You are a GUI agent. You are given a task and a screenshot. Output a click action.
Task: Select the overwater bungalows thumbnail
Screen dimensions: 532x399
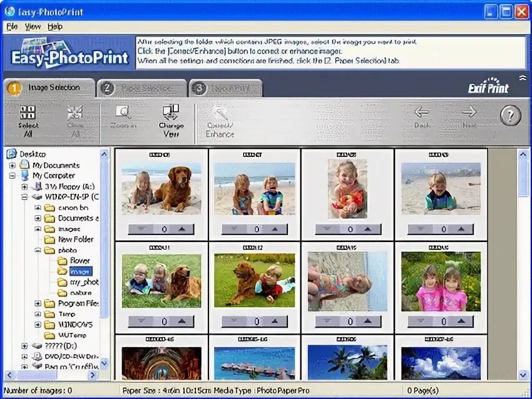tap(255, 363)
